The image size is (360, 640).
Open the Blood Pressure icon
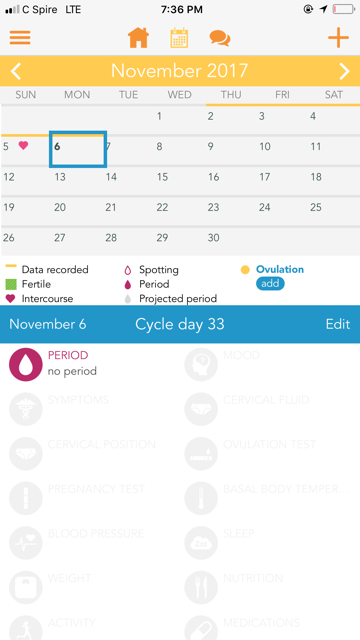point(26,543)
